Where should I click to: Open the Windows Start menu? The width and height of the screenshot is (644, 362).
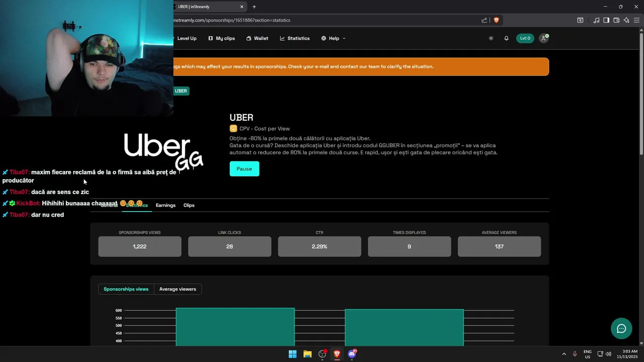pyautogui.click(x=292, y=354)
